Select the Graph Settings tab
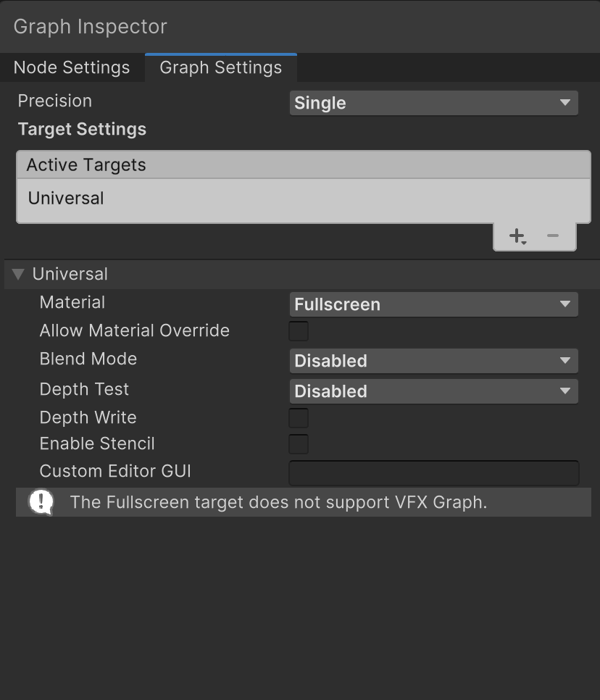 (x=220, y=67)
